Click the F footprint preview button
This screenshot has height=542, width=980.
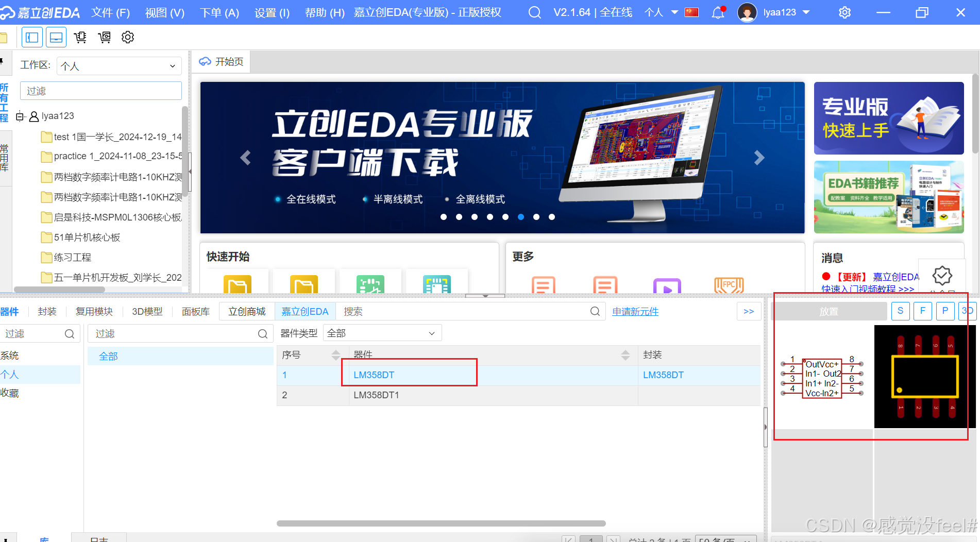[923, 311]
